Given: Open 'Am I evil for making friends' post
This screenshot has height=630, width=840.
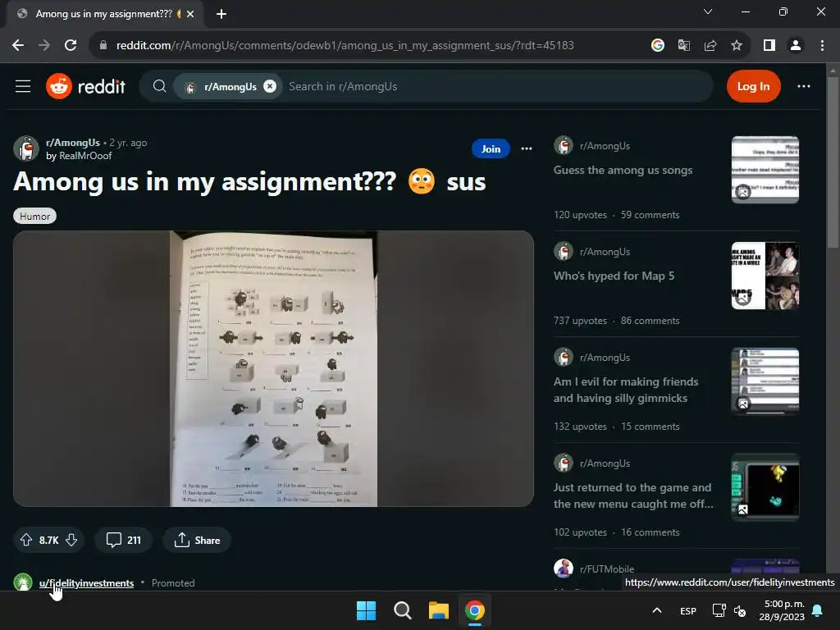Looking at the screenshot, I should (x=626, y=390).
